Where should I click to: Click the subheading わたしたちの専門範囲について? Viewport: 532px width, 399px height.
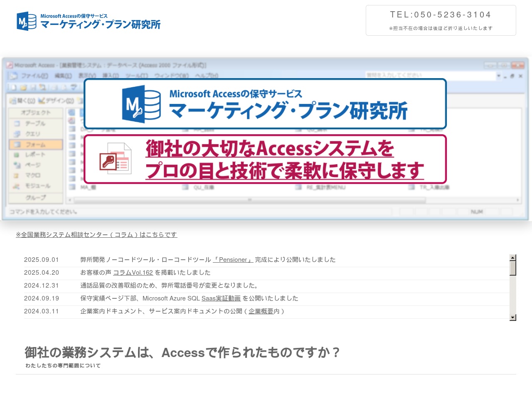pos(63,366)
